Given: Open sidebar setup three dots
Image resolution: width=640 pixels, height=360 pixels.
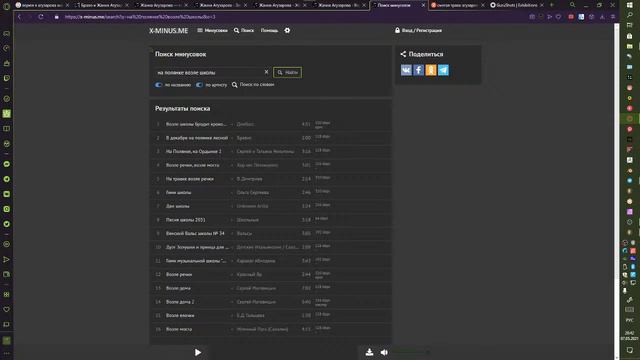Looking at the screenshot, I should [x=7, y=353].
